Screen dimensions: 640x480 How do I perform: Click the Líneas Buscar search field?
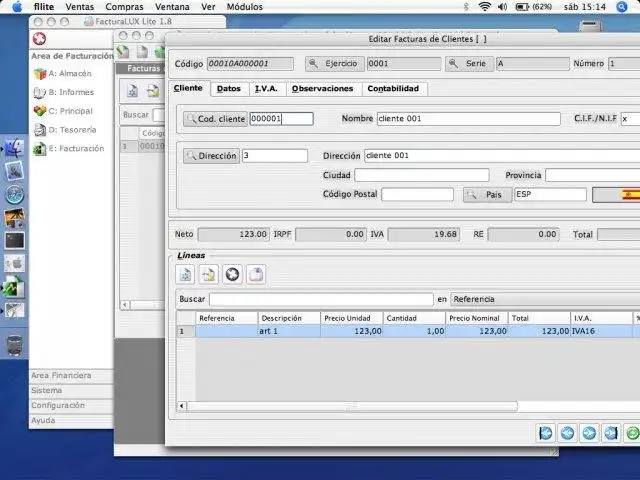click(x=321, y=299)
